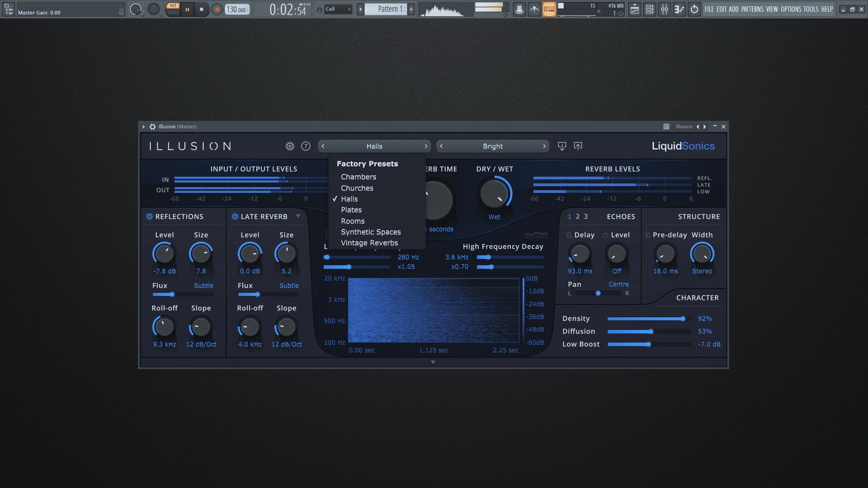Click the typing keyboard to piano icon

click(549, 9)
